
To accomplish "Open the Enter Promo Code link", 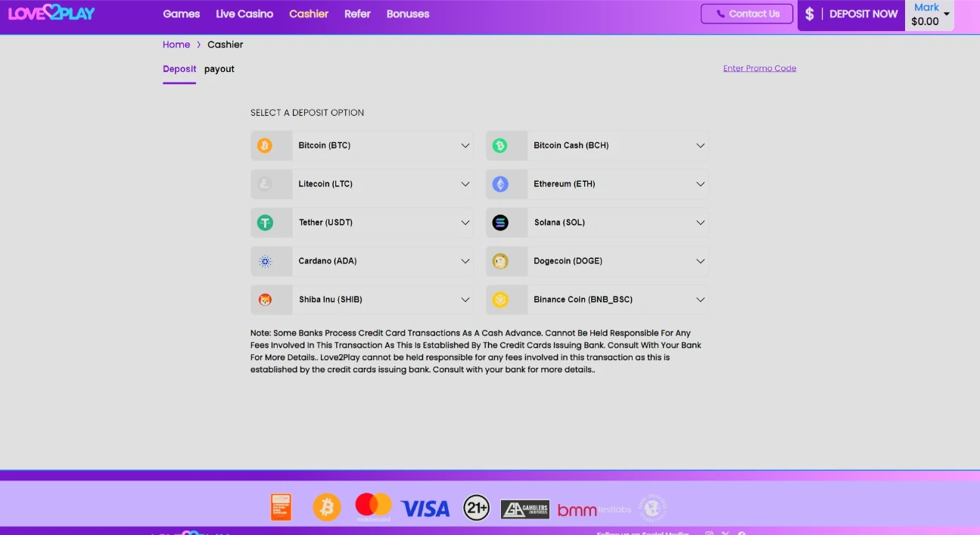I will coord(760,68).
